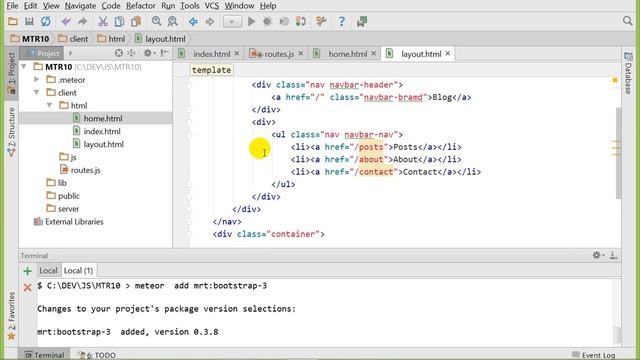
Task: Open the Edit menu
Action: (30, 6)
